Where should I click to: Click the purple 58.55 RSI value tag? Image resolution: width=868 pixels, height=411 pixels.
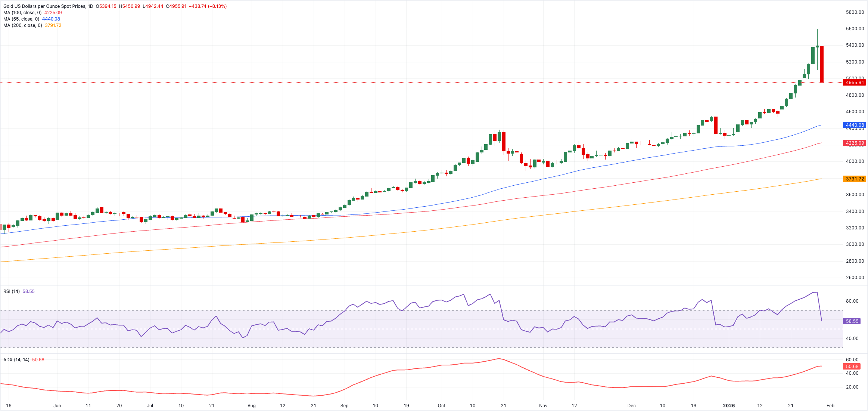[x=852, y=321]
